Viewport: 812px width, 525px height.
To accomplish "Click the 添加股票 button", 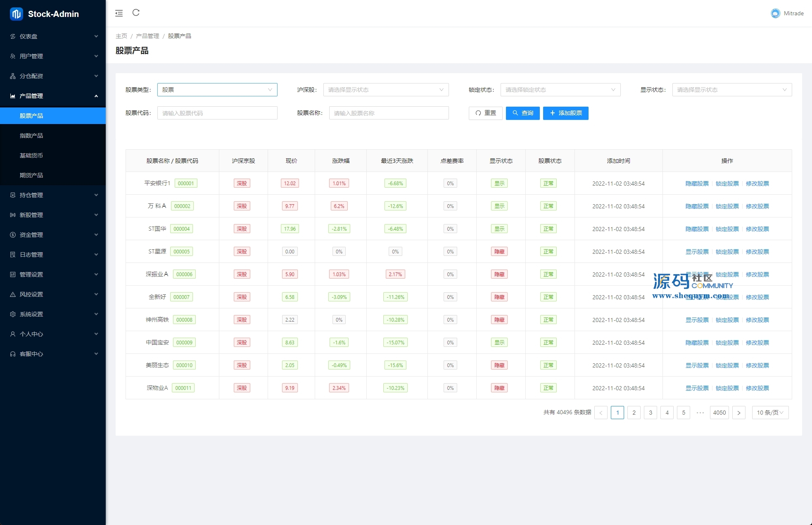I will (565, 113).
